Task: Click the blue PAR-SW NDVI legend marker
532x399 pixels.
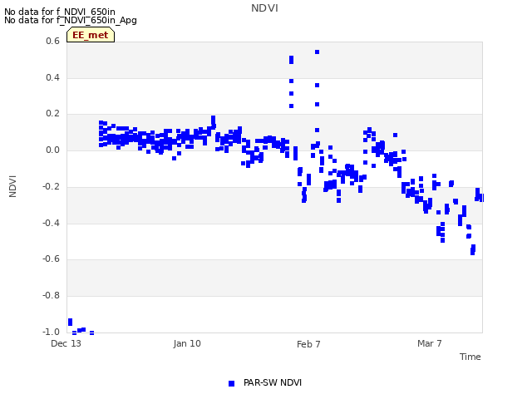Action: 231,383
